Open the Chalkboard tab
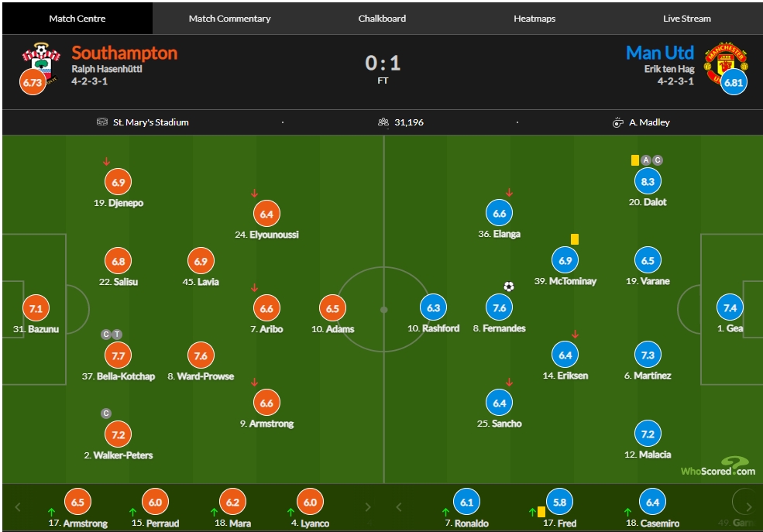The width and height of the screenshot is (763, 532). coord(382,19)
